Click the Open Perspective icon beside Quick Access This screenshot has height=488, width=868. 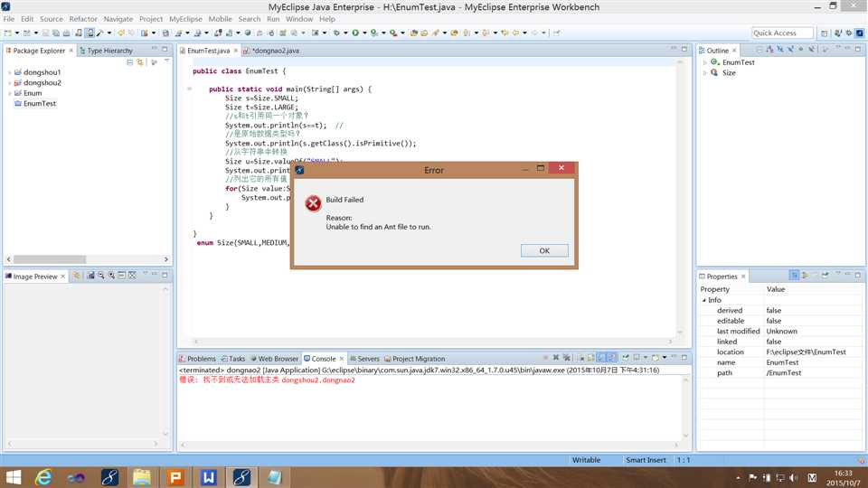click(825, 33)
